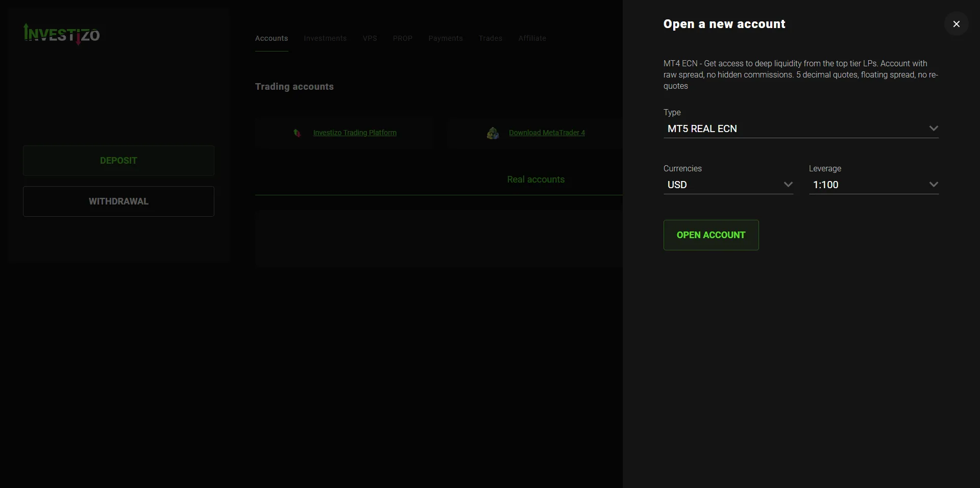
Task: Click the WITHDRAWAL button
Action: pyautogui.click(x=118, y=201)
